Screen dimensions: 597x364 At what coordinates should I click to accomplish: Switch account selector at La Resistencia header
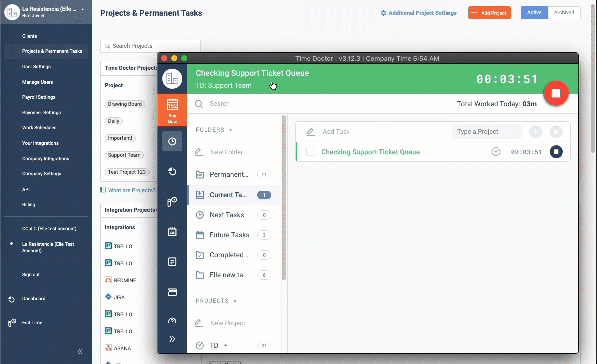(x=46, y=11)
